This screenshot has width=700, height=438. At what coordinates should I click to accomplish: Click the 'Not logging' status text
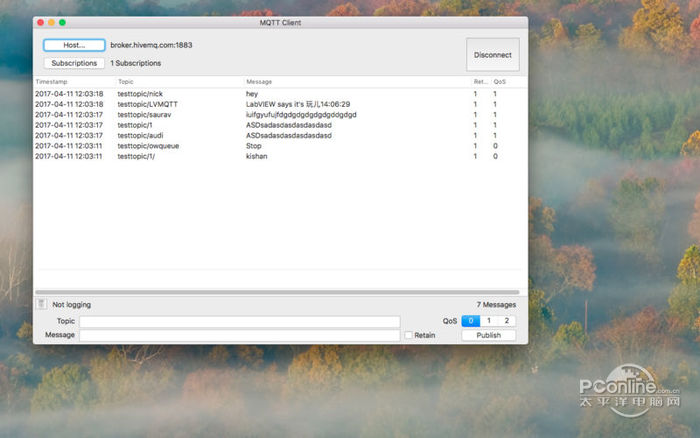(x=71, y=305)
